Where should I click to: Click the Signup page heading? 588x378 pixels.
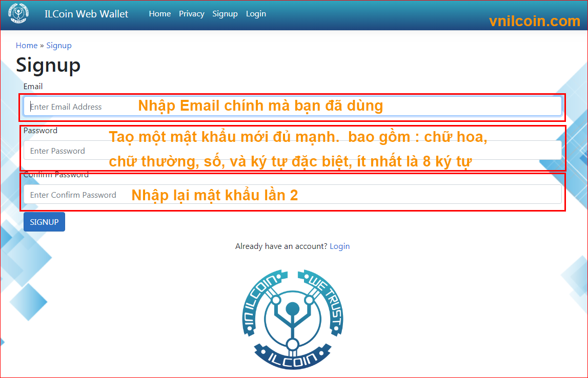48,65
